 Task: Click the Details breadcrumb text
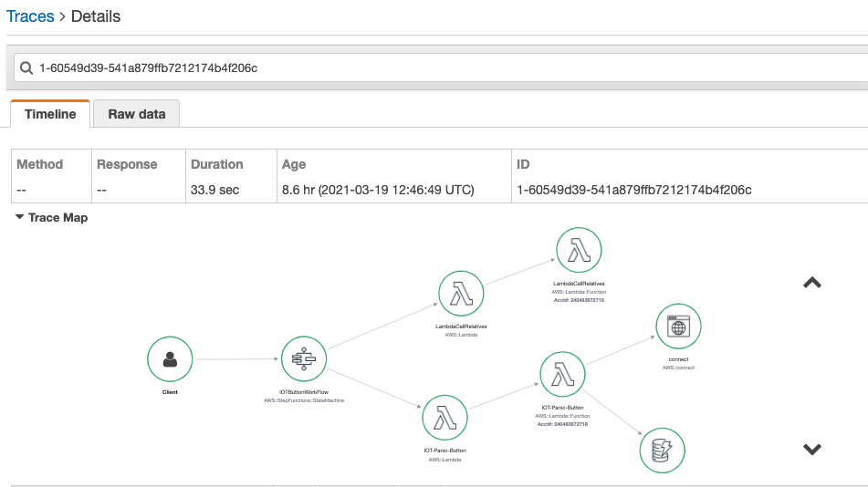pyautogui.click(x=96, y=16)
